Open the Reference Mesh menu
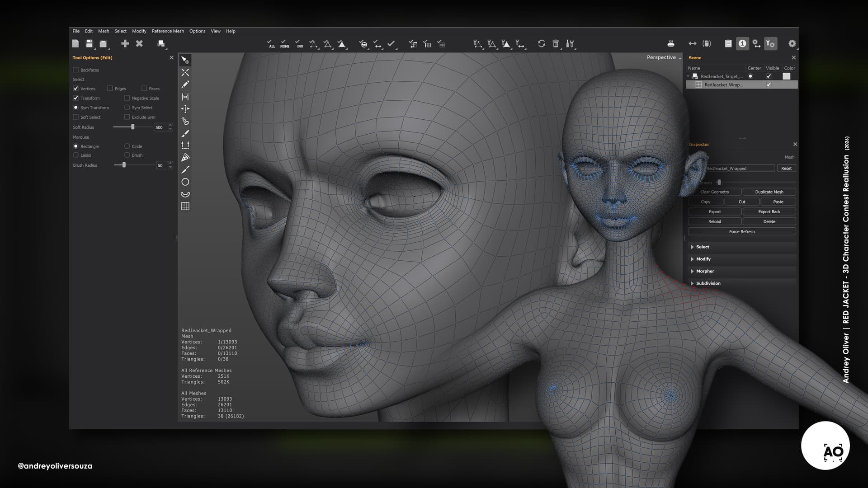 168,31
